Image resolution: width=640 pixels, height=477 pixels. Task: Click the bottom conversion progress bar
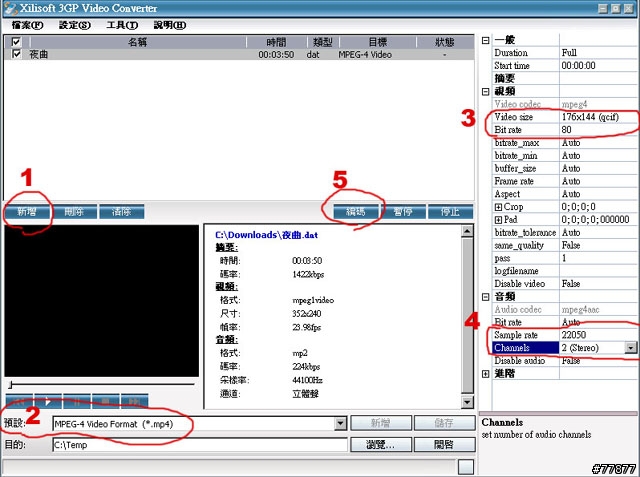click(229, 467)
